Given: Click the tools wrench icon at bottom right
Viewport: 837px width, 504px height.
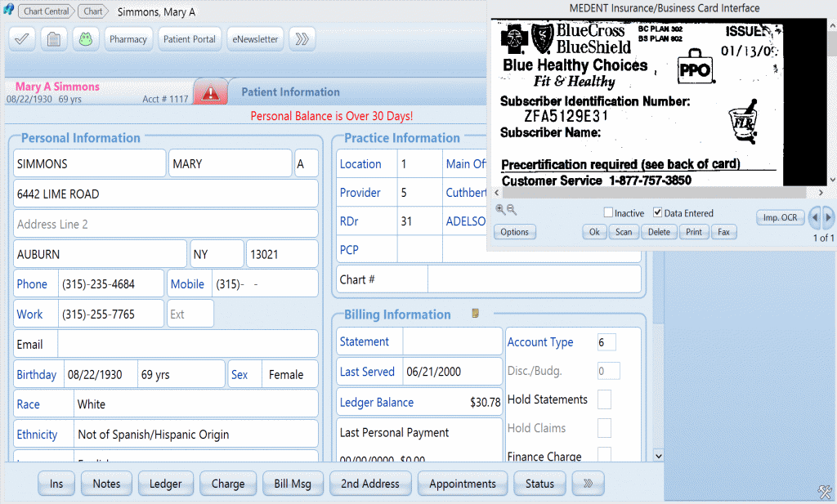Looking at the screenshot, I should click(x=825, y=491).
